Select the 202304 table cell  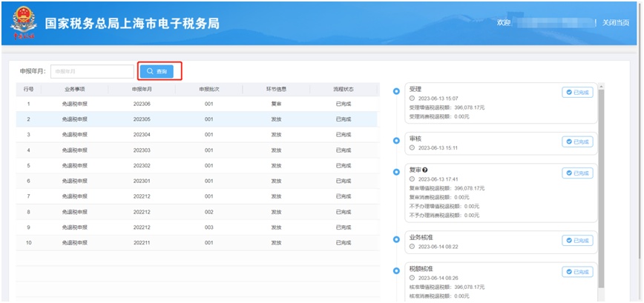pos(142,135)
